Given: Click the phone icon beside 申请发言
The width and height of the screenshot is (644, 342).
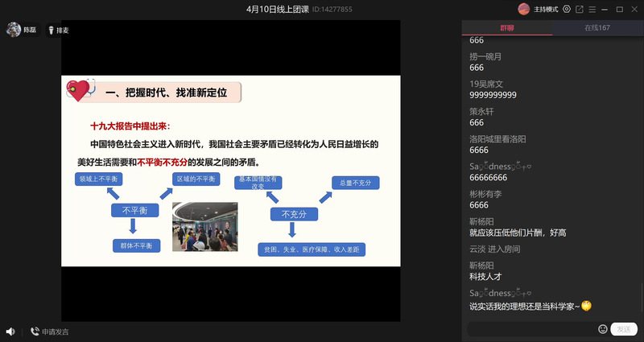Looking at the screenshot, I should tap(35, 331).
